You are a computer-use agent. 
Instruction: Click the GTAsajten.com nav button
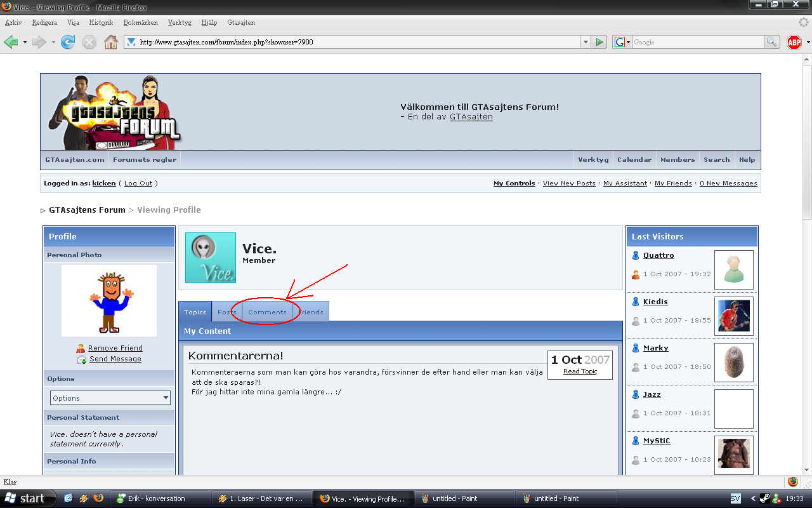75,159
